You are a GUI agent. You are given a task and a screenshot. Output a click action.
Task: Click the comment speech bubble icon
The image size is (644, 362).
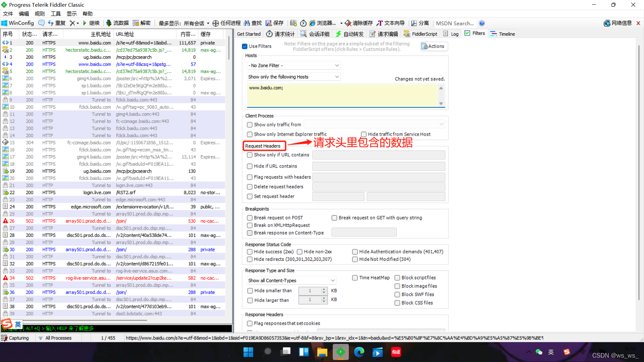pyautogui.click(x=42, y=23)
